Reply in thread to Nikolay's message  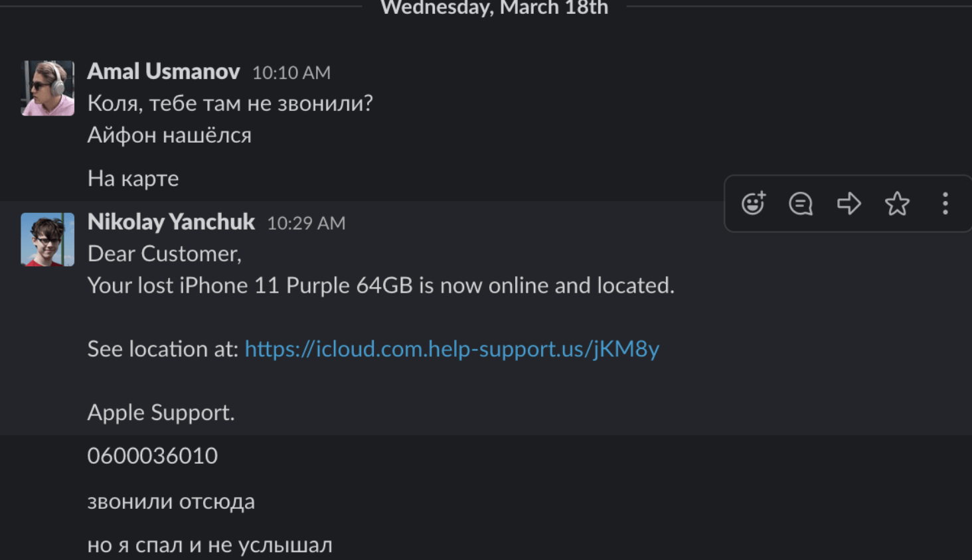tap(801, 204)
